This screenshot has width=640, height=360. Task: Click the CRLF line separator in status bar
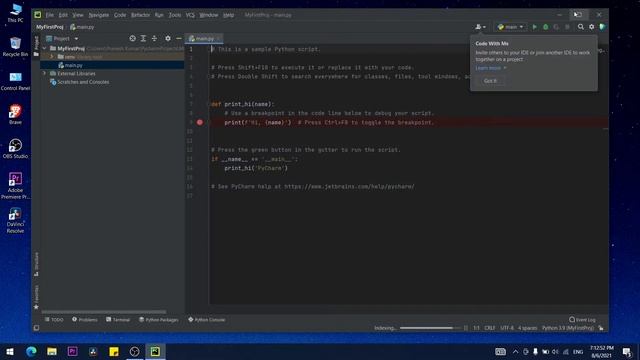(489, 328)
